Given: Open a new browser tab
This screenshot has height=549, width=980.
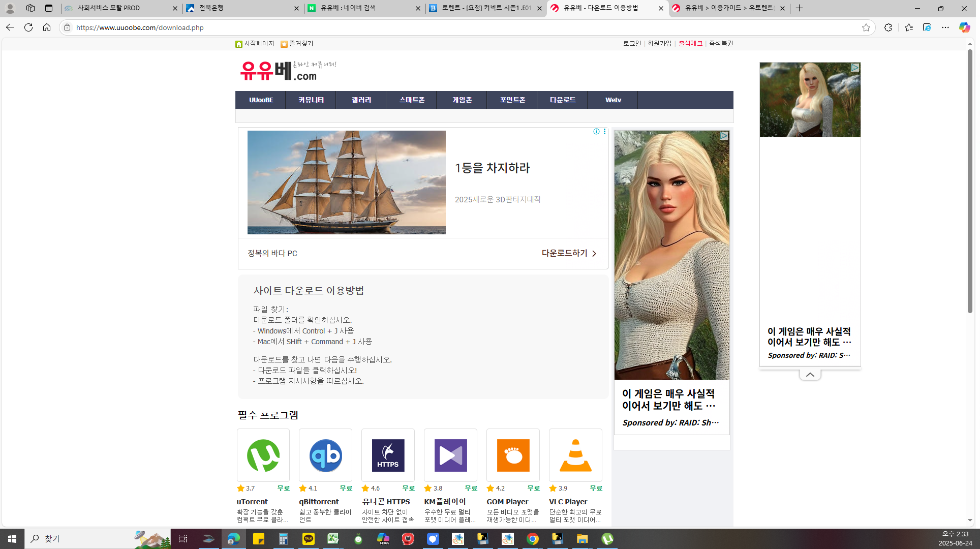Looking at the screenshot, I should click(x=800, y=8).
